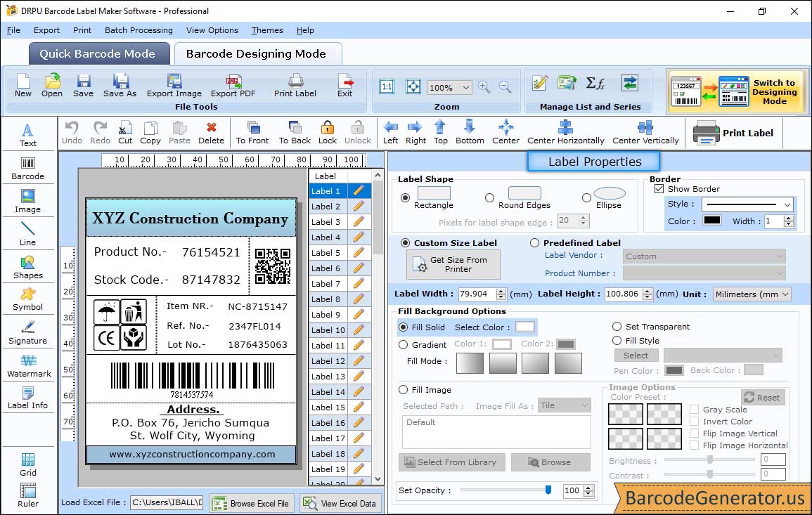Save As a new file
The width and height of the screenshot is (812, 515).
120,86
